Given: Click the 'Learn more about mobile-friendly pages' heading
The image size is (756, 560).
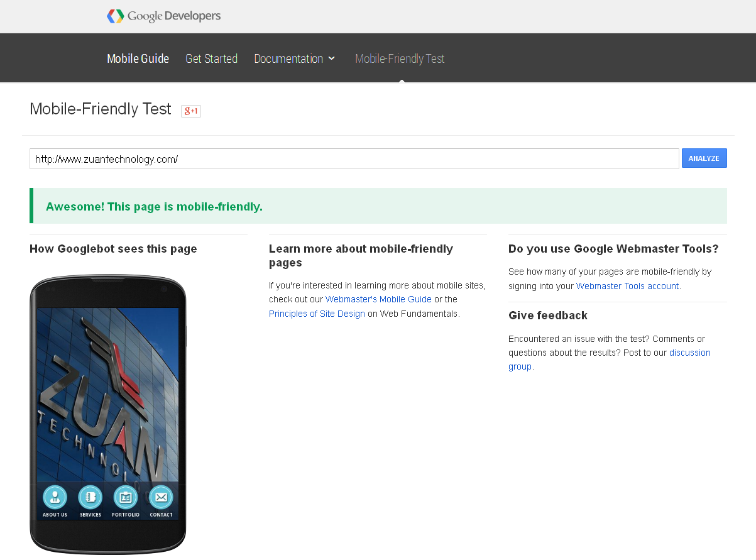Looking at the screenshot, I should click(x=361, y=256).
